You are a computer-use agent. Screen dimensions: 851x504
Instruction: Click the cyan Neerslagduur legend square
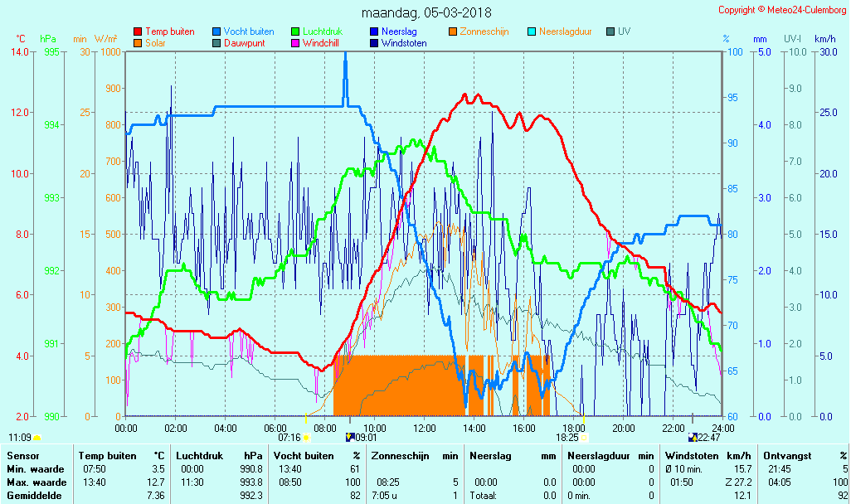532,31
